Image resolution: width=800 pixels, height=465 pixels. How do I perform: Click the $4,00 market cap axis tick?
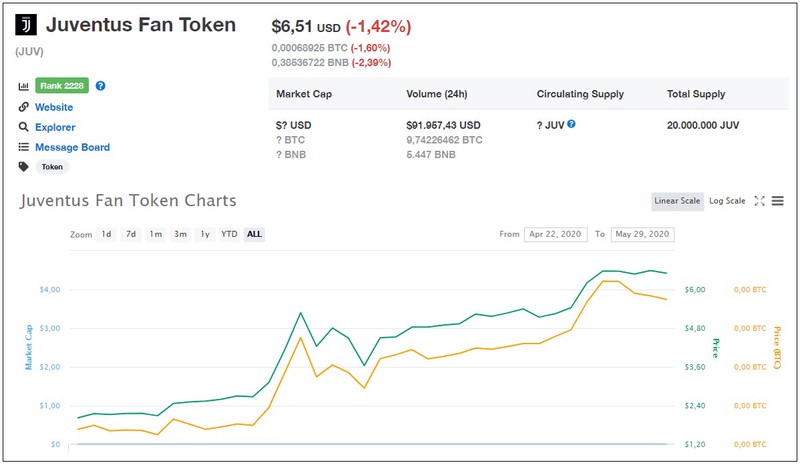[x=49, y=289]
